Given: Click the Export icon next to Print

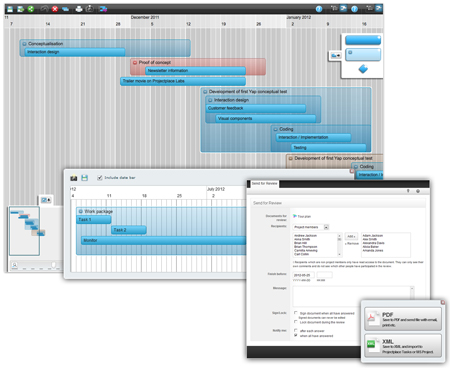Looking at the screenshot, I should (x=89, y=9).
